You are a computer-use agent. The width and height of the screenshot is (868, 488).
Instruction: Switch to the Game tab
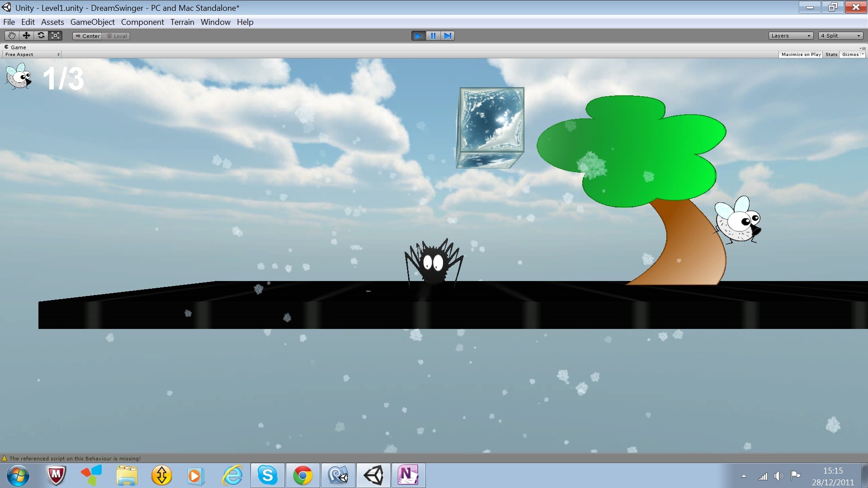(x=15, y=47)
